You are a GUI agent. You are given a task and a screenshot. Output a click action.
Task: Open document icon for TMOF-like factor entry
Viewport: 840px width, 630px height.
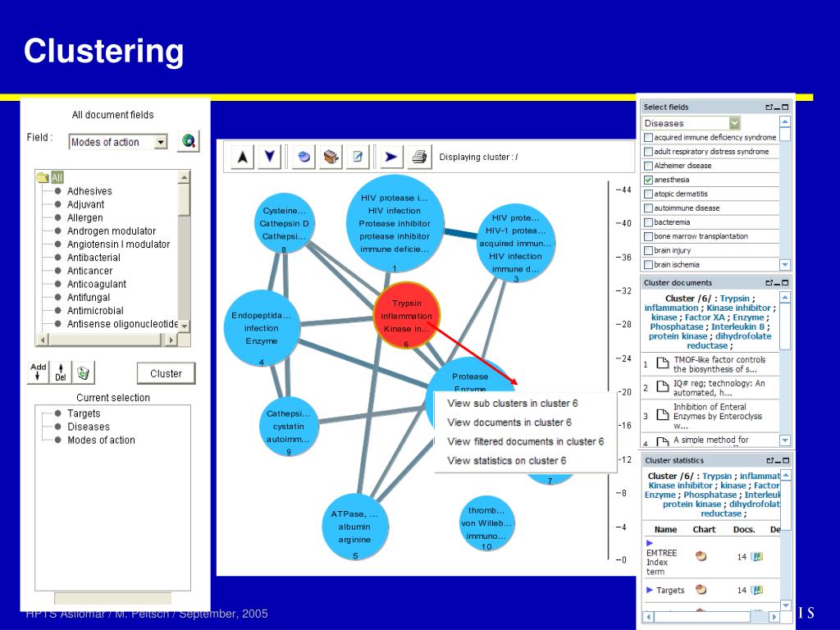663,363
